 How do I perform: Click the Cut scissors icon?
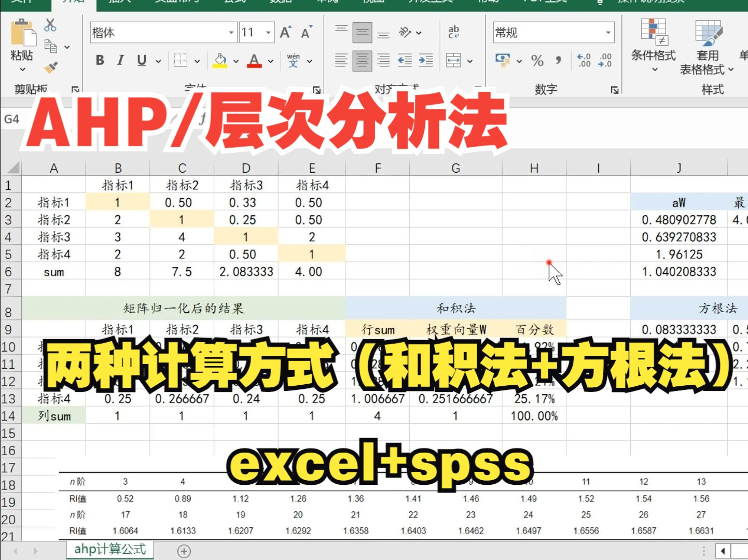coord(50,24)
